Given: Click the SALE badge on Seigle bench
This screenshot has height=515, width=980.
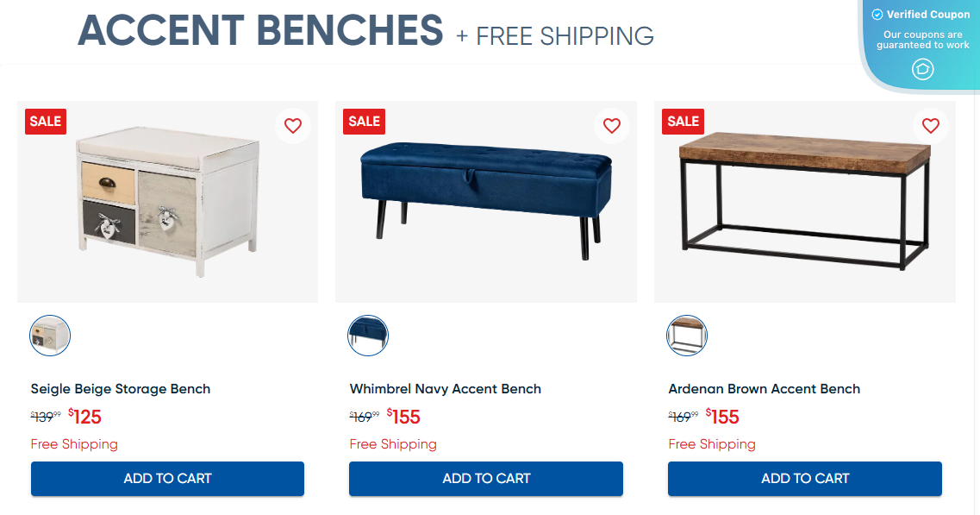Looking at the screenshot, I should [x=45, y=122].
